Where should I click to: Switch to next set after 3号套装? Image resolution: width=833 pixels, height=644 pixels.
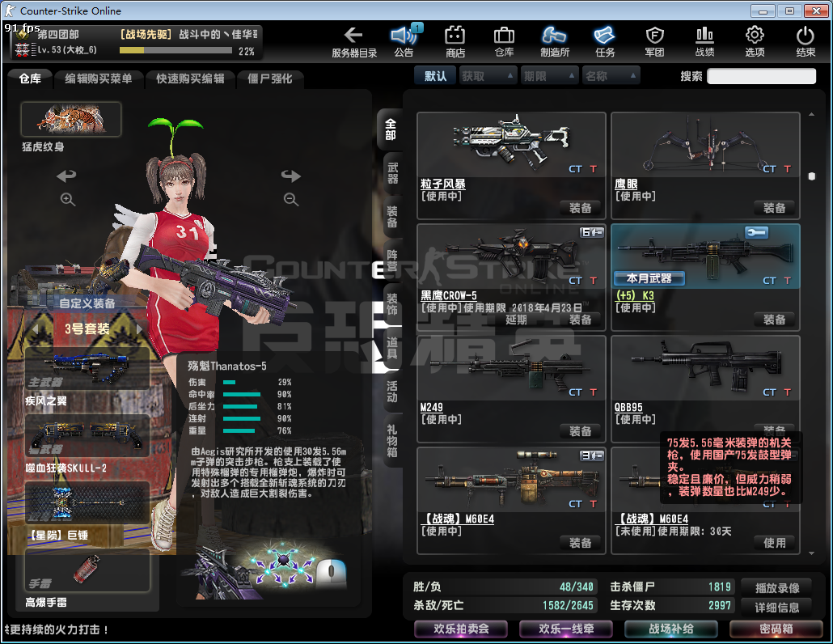tap(139, 329)
